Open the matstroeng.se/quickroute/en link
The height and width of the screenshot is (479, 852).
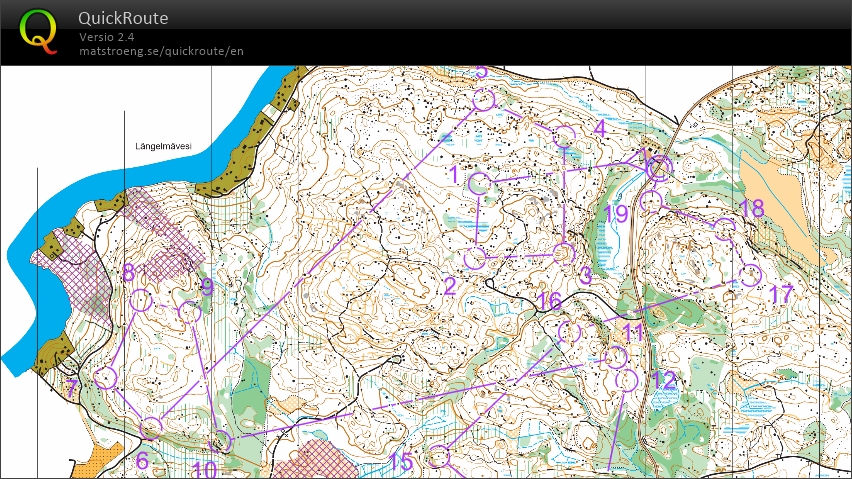161,51
